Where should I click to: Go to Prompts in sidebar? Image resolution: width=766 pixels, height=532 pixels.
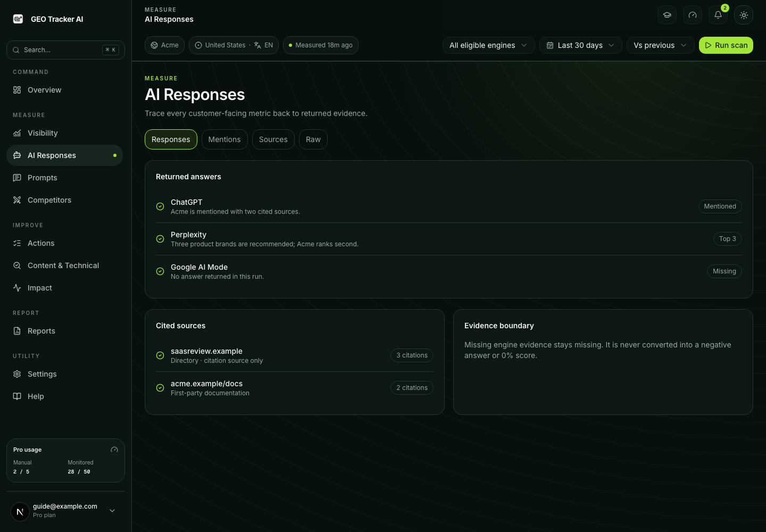pyautogui.click(x=64, y=178)
